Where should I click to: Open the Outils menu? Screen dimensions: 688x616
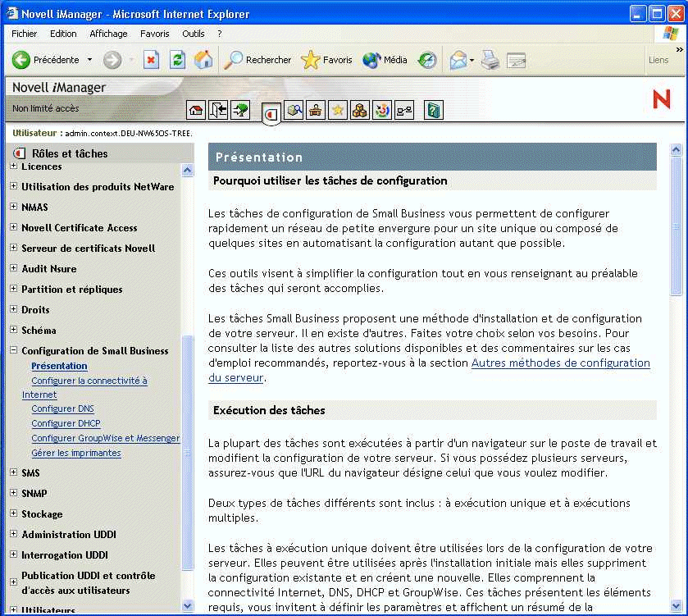point(193,34)
